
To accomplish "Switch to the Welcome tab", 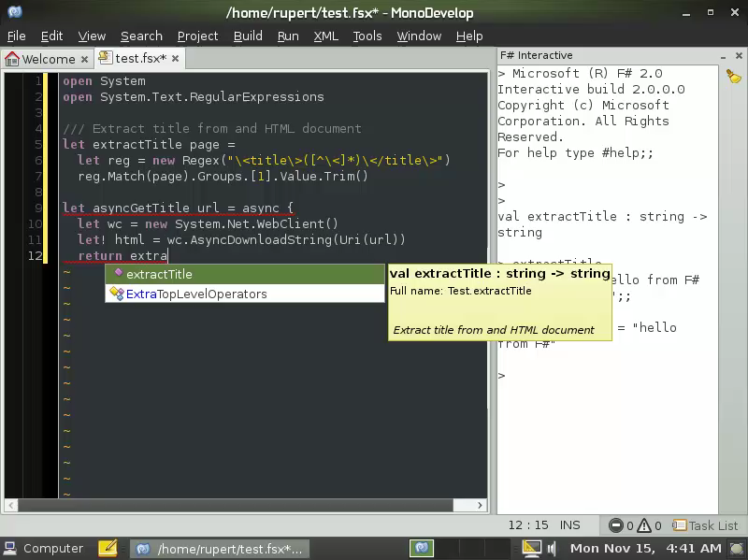I will 47,59.
